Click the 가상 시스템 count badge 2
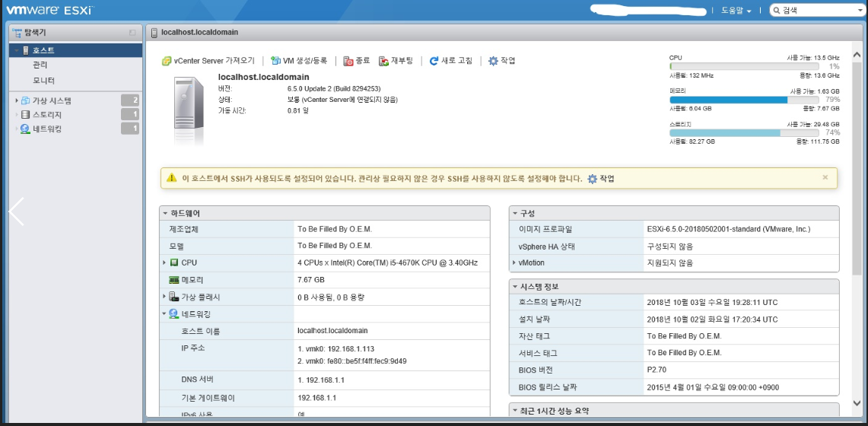Image resolution: width=868 pixels, height=426 pixels. click(x=131, y=100)
